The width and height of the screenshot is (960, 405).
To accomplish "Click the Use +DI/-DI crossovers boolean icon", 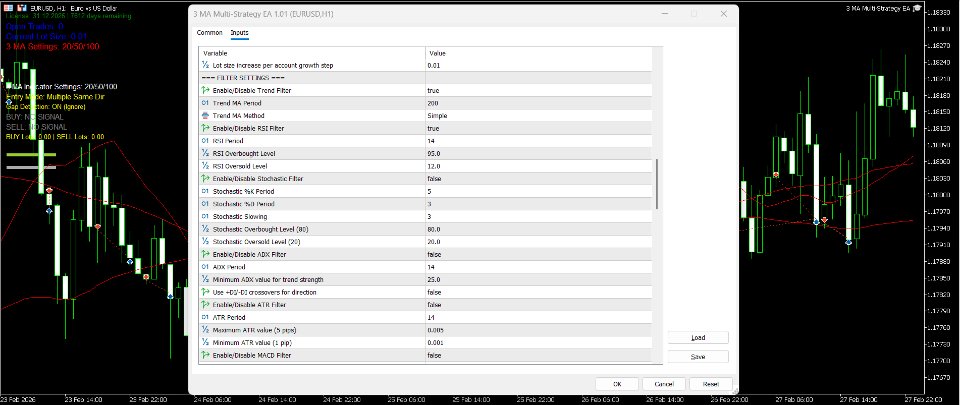I will pyautogui.click(x=205, y=292).
